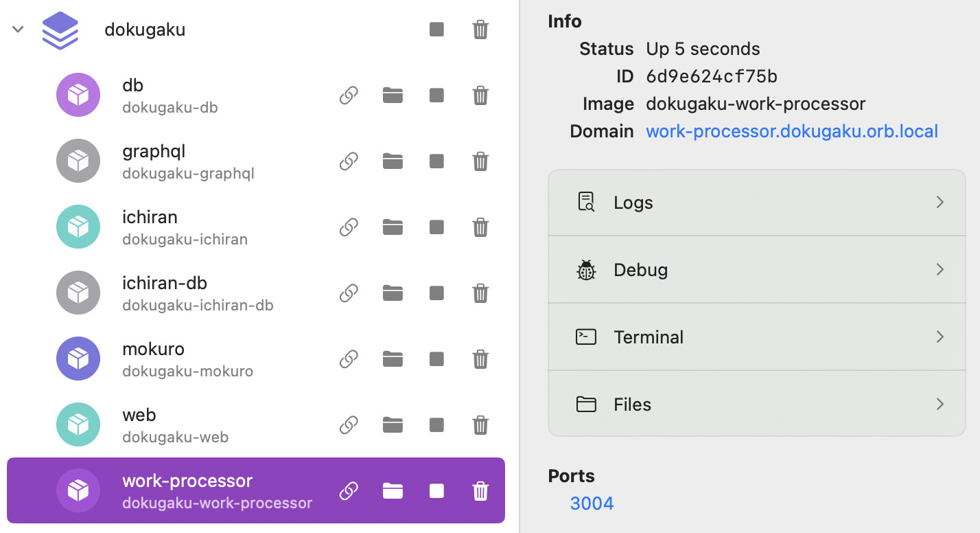The width and height of the screenshot is (980, 533).
Task: Click the teal web container icon
Action: pos(78,424)
